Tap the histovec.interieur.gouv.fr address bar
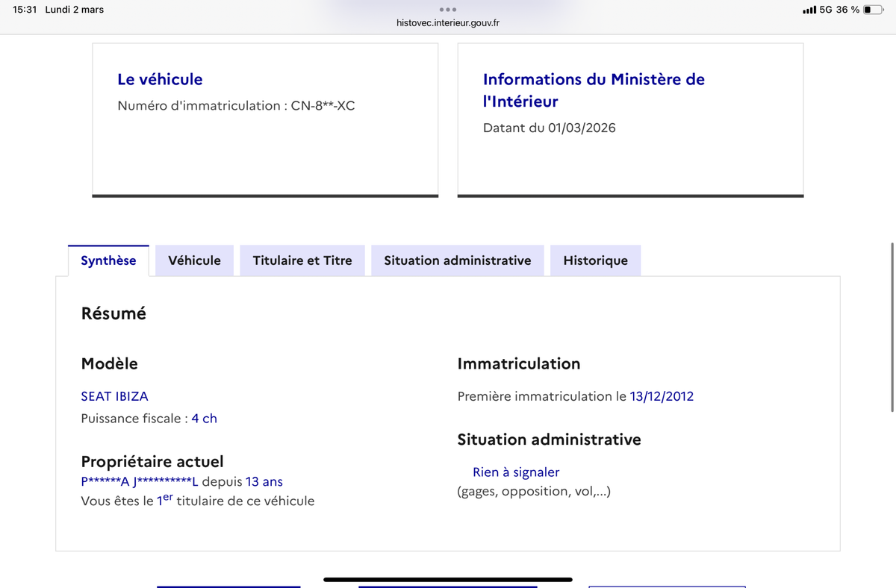The width and height of the screenshot is (896, 588). click(448, 22)
